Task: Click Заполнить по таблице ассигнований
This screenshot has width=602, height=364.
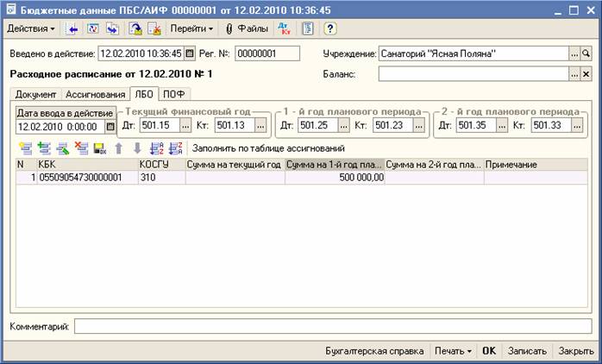Action: tap(268, 148)
